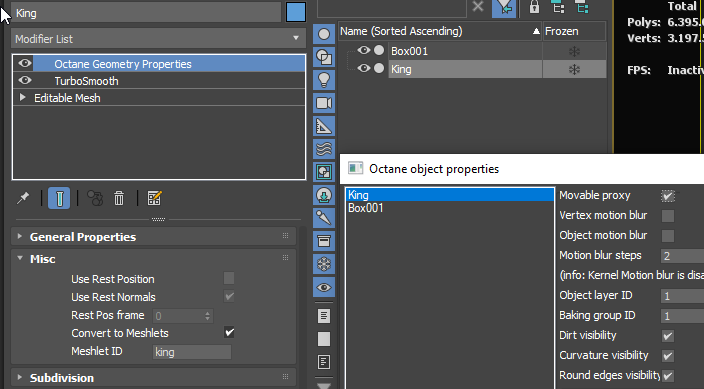Click the Meshlet ID field

pyautogui.click(x=192, y=352)
